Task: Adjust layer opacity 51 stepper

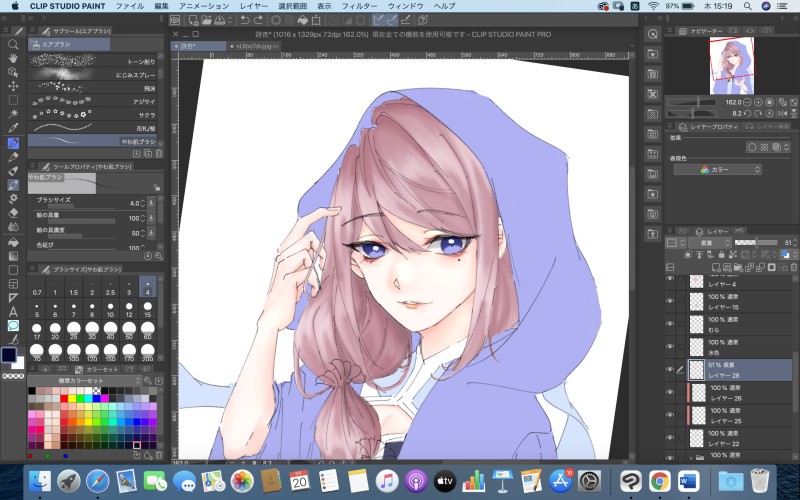Action: (794, 243)
